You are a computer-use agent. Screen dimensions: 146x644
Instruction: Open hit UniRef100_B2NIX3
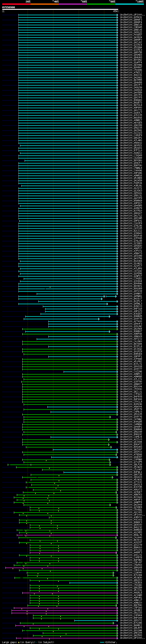click(131, 306)
